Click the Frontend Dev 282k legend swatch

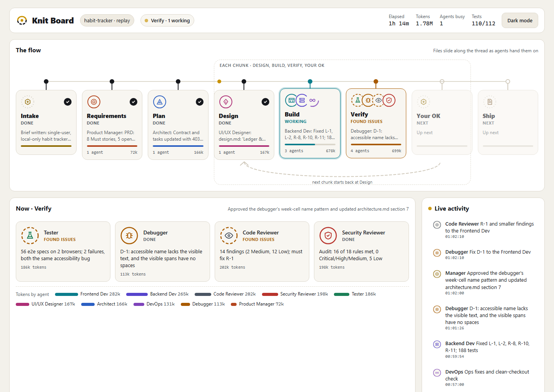click(67, 294)
